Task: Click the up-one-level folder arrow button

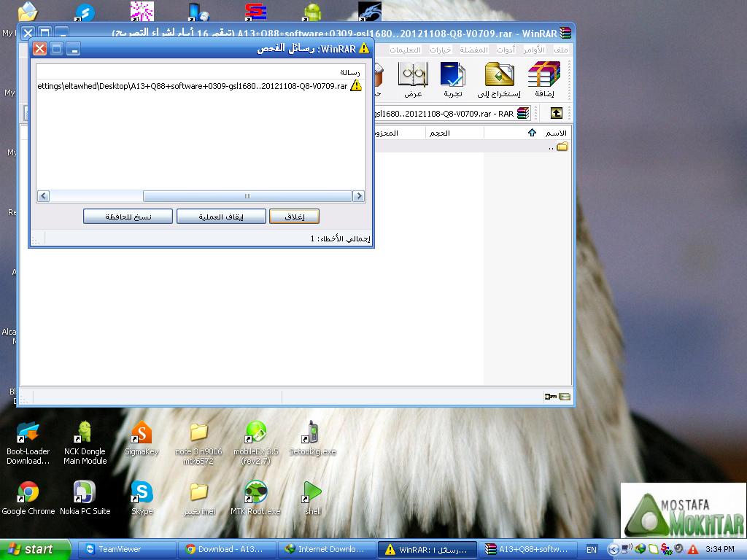Action: [556, 113]
